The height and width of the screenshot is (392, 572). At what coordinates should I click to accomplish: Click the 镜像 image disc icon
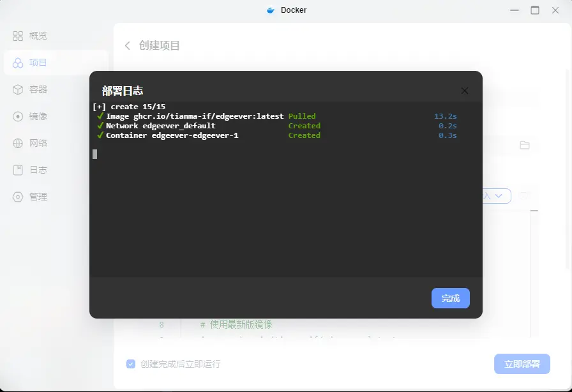(17, 116)
